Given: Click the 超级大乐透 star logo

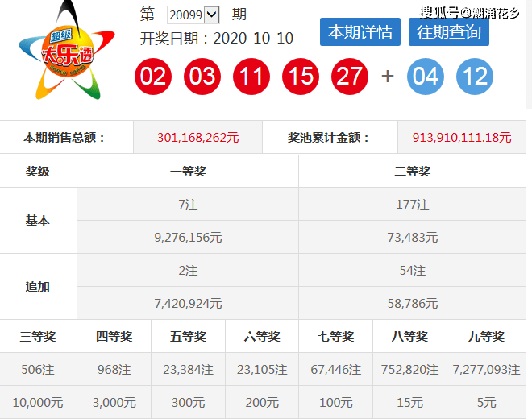Looking at the screenshot, I should (67, 51).
